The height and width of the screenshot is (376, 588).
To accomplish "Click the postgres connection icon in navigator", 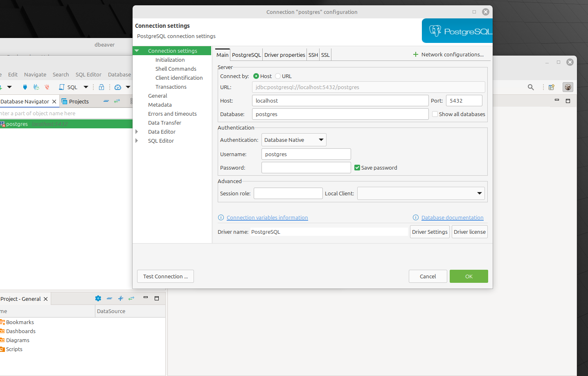I will [2, 124].
